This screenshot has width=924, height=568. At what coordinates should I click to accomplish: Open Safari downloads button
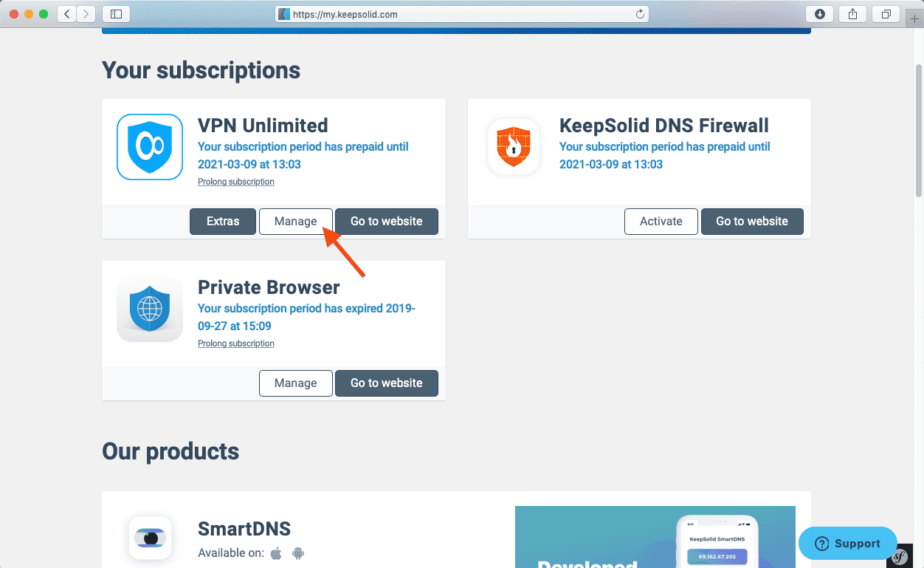click(820, 14)
